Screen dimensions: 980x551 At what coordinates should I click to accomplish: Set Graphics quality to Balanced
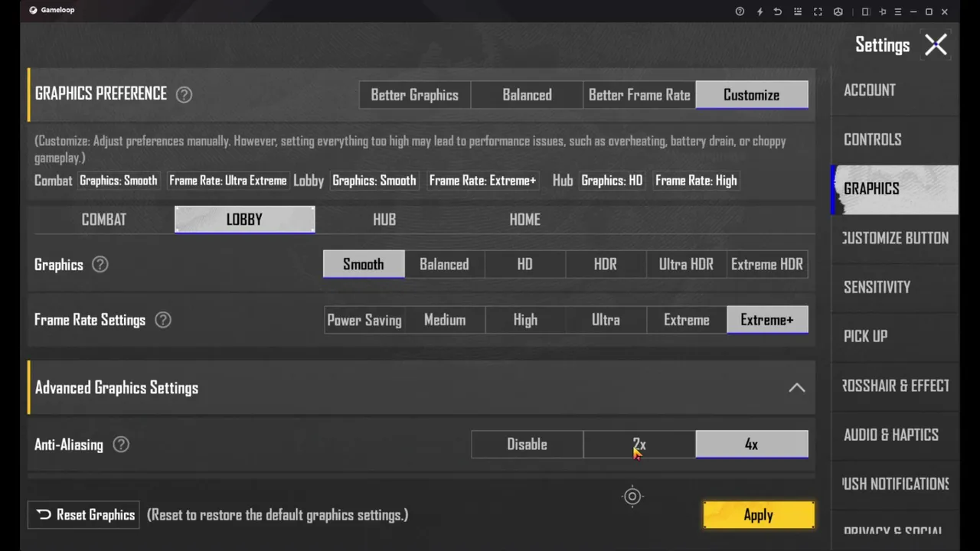point(444,264)
